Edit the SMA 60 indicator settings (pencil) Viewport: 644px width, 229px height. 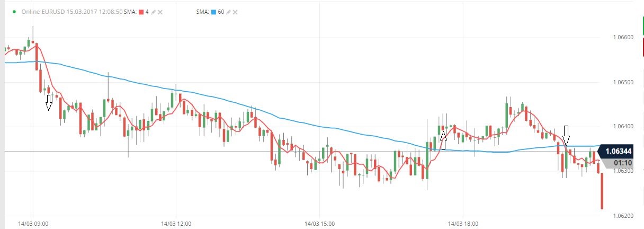(x=228, y=11)
